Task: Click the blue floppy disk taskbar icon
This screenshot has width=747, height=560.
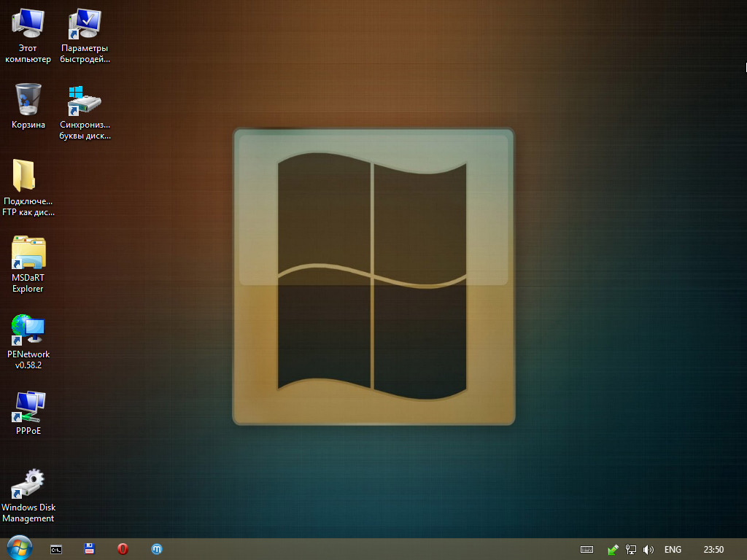Action: [x=90, y=549]
